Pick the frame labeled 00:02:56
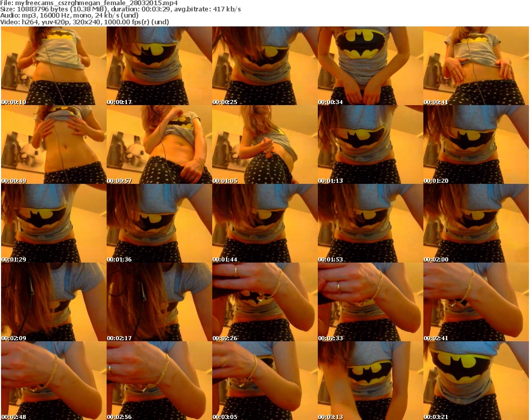Screen dimensions: 530x420 pyautogui.click(x=159, y=381)
